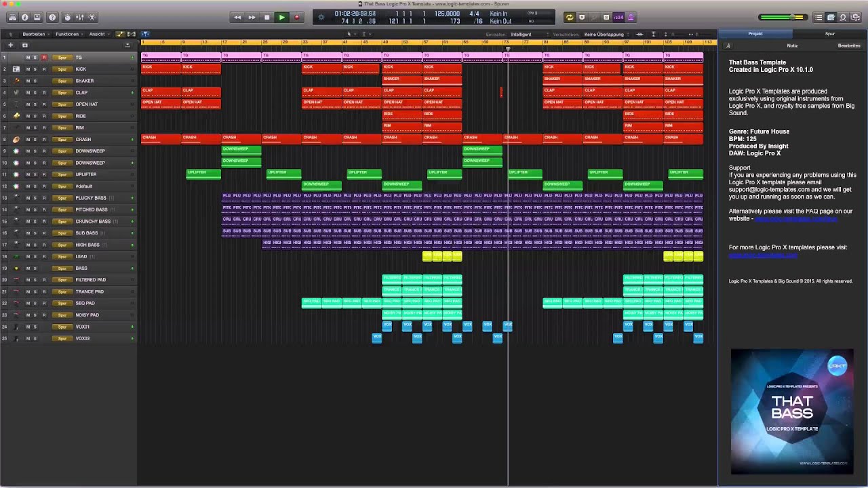Toggle the yellow Cycle mode button
The image size is (868, 488).
point(569,17)
